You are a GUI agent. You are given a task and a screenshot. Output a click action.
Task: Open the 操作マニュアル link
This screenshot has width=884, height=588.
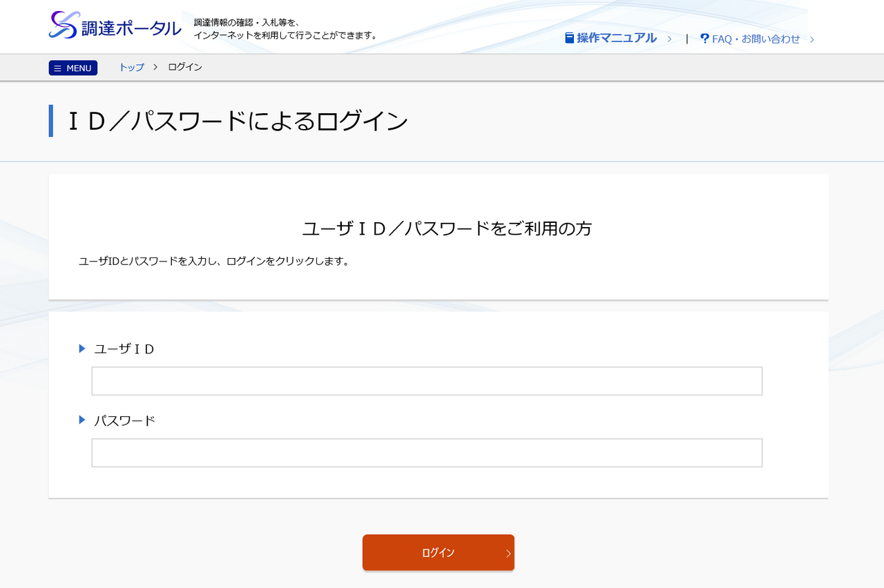tap(616, 38)
